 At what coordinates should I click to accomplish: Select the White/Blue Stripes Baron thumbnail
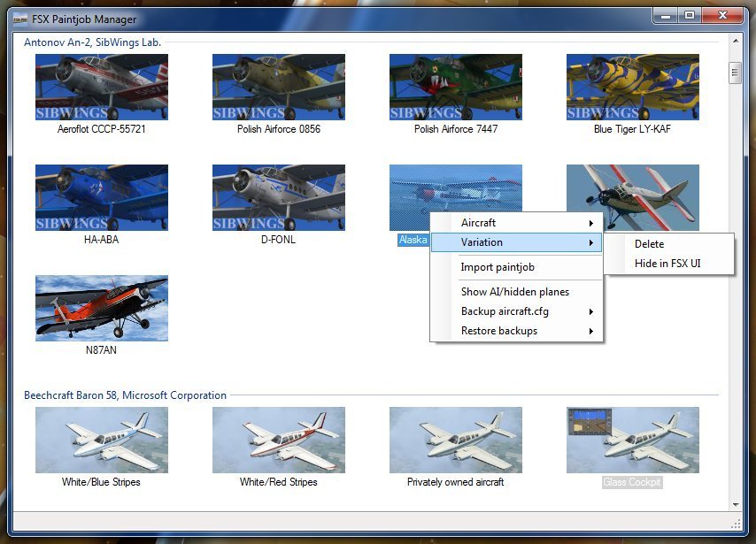(102, 440)
